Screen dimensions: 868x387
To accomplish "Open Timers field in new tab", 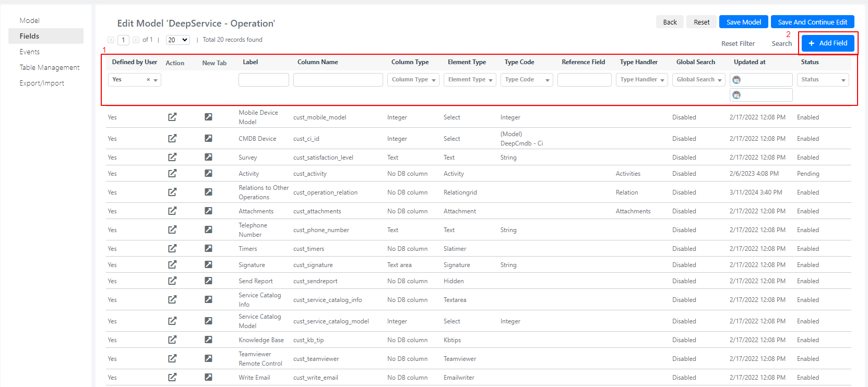I will [x=208, y=248].
